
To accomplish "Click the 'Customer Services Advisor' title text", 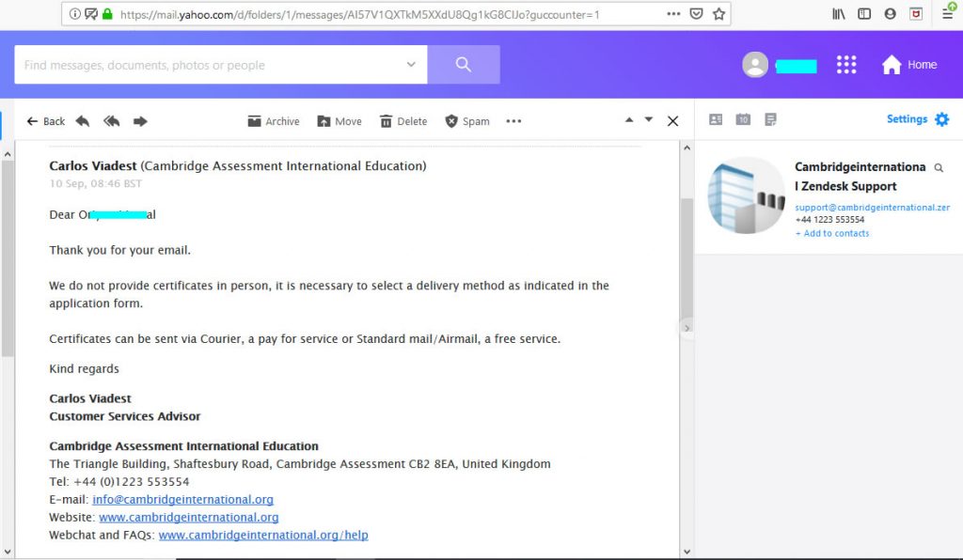I will (125, 416).
